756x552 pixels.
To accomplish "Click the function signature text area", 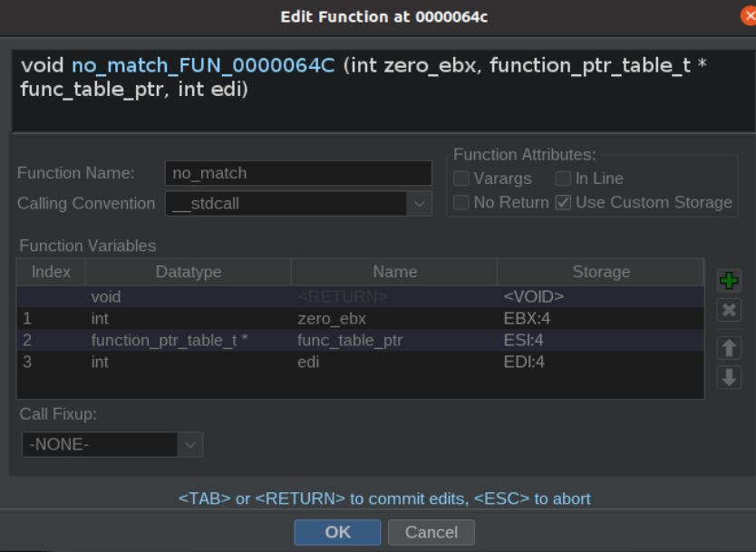I will tap(383, 92).
